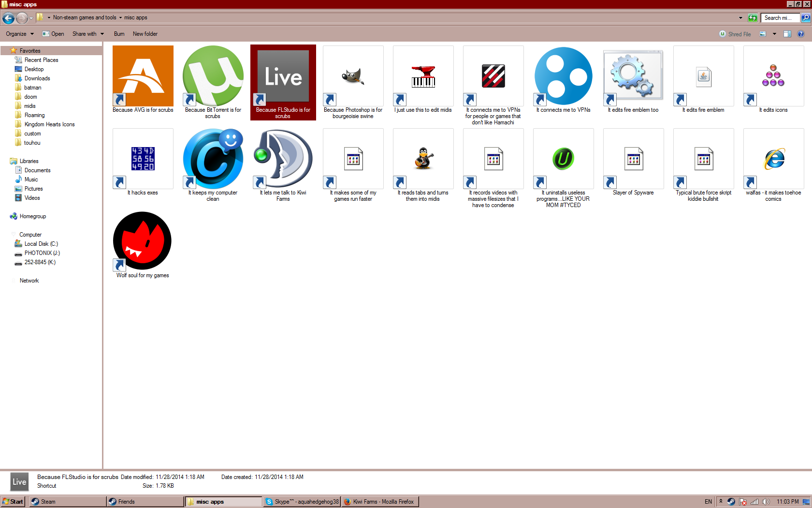Expand dropdown after 'Non-steam games and tools'
Screen dimensions: 812x508
120,17
